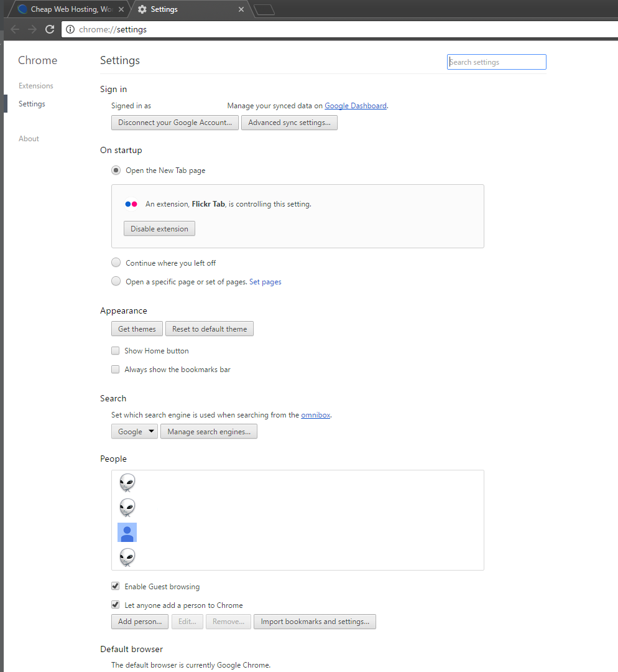Viewport: 618px width, 672px height.
Task: Click the 'People' section heading
Action: 114,459
